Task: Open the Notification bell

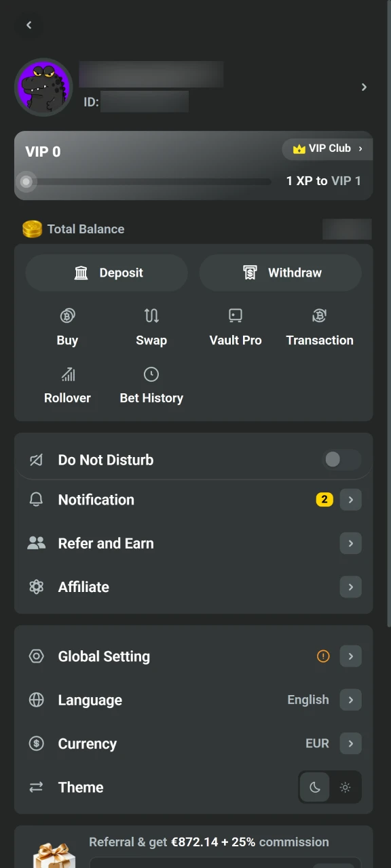Action: pos(36,500)
